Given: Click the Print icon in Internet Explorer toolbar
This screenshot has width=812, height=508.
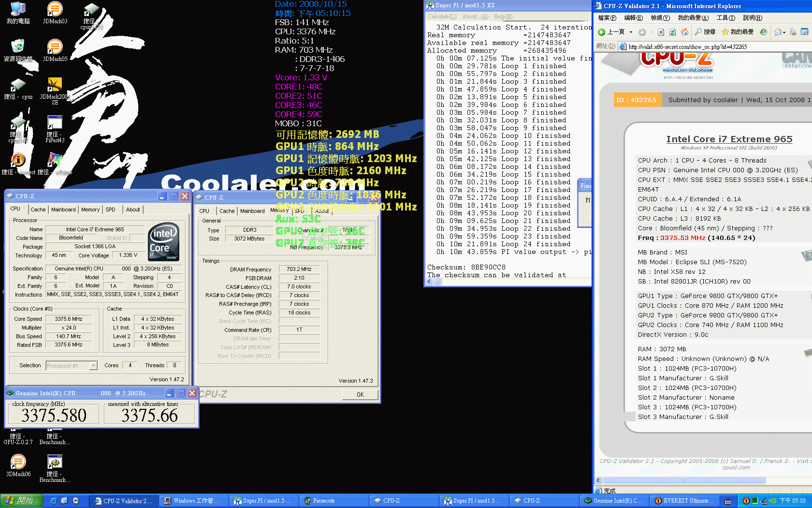Looking at the screenshot, I should [793, 32].
